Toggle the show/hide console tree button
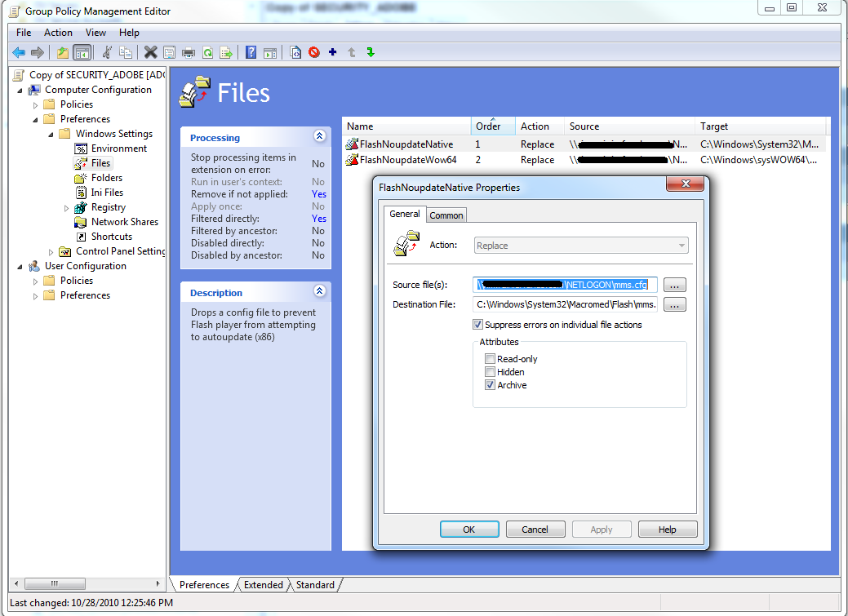848x616 pixels. (82, 52)
